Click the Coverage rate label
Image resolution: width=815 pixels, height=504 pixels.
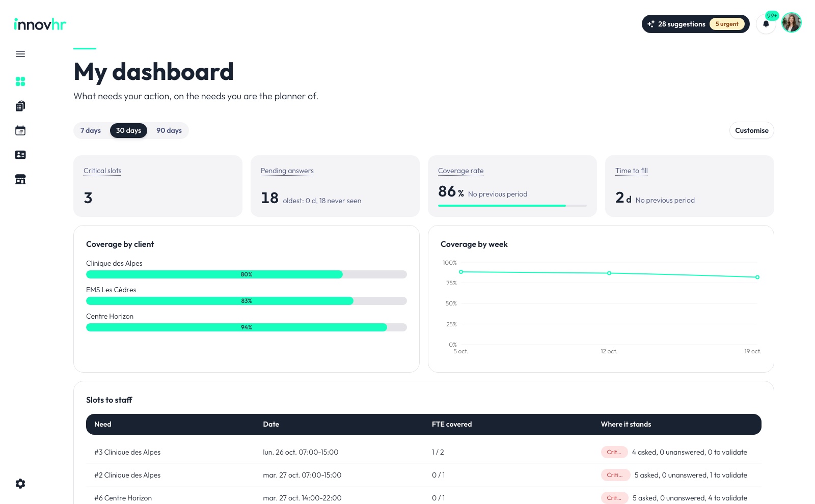click(x=460, y=171)
